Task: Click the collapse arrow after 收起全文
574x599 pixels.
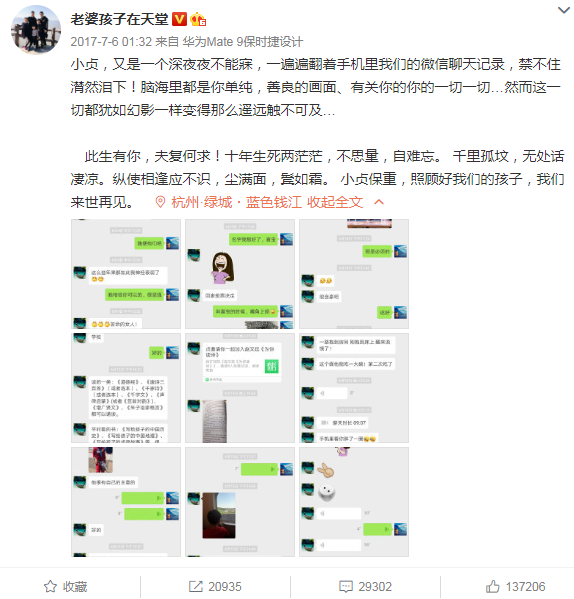Action: tap(378, 202)
